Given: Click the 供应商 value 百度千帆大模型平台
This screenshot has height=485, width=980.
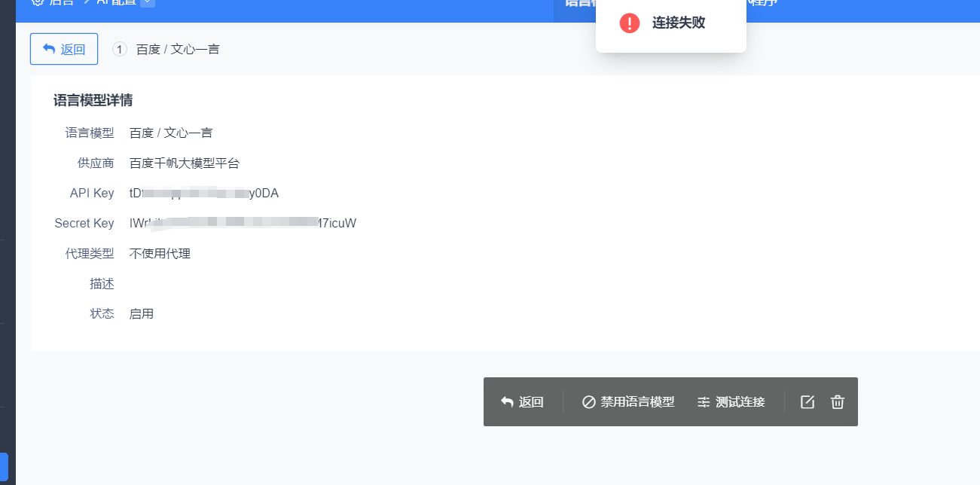Looking at the screenshot, I should [185, 163].
